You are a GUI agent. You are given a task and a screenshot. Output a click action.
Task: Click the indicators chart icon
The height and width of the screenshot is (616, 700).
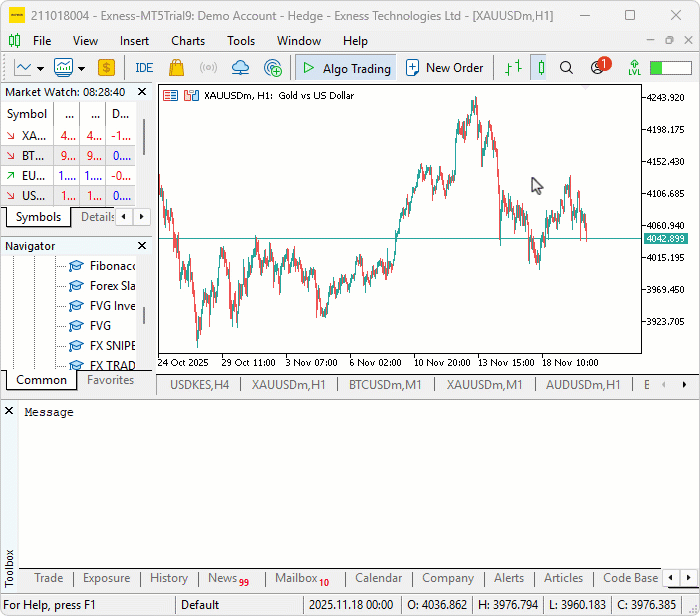[63, 68]
